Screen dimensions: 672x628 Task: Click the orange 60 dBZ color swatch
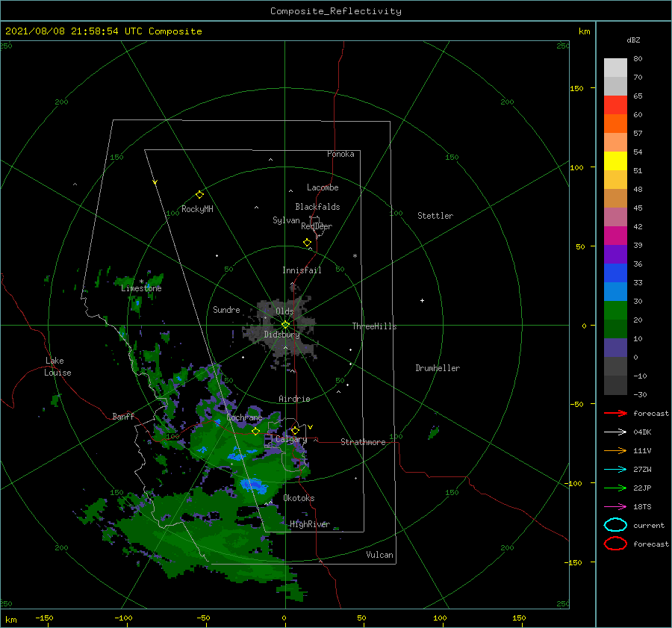click(x=615, y=124)
